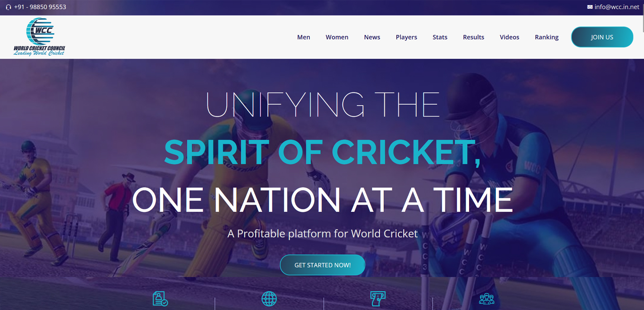Click the JOIN US button

pos(602,37)
